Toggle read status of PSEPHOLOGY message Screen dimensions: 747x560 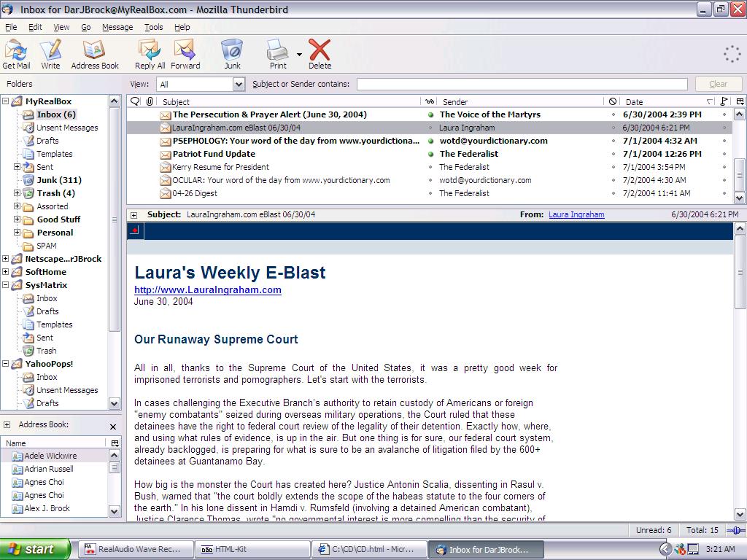click(x=430, y=141)
